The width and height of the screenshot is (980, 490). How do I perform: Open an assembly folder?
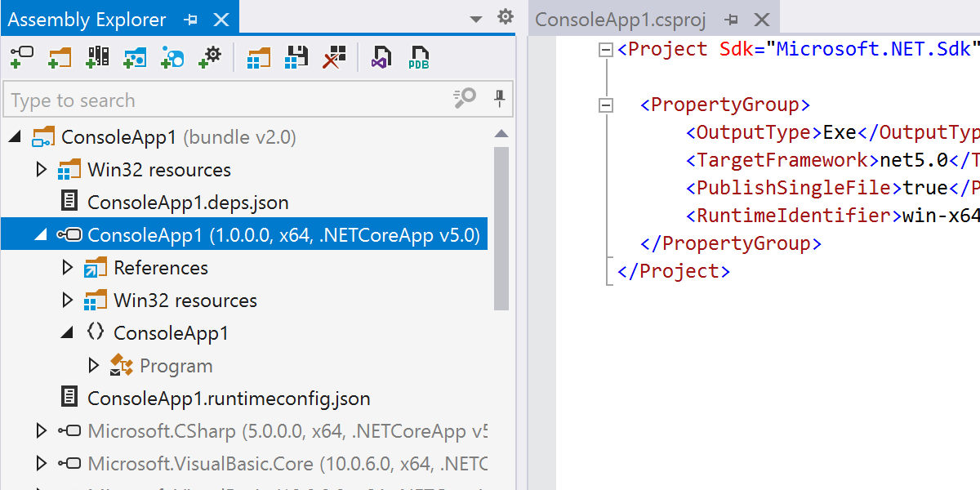[x=60, y=57]
